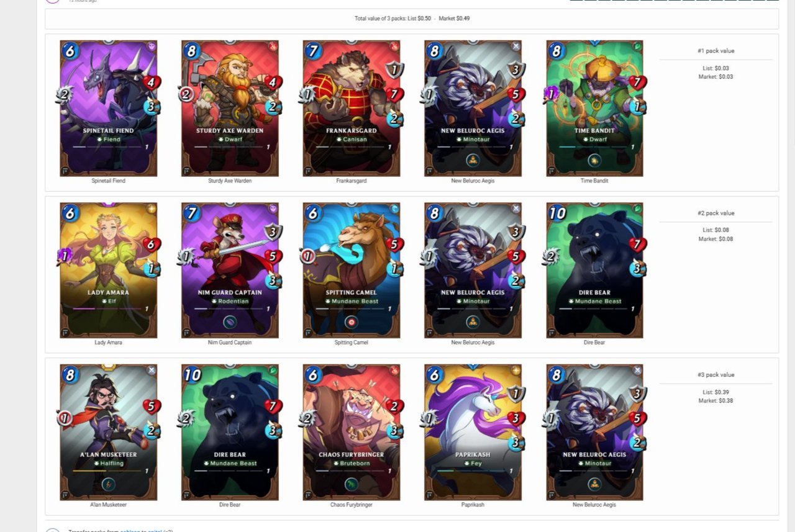Click the shield armor icon on Paprikash
Screen dimensions: 795x532
pos(516,394)
